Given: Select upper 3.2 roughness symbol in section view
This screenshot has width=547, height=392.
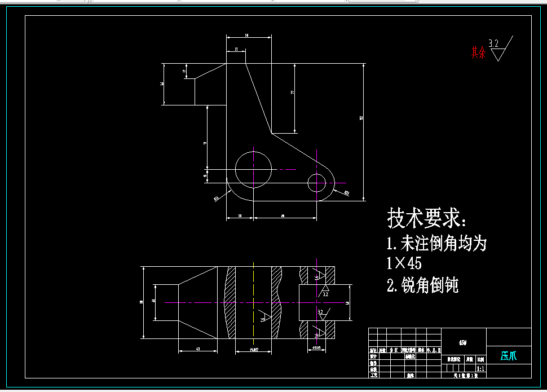Looking at the screenshot, I should 324,291.
